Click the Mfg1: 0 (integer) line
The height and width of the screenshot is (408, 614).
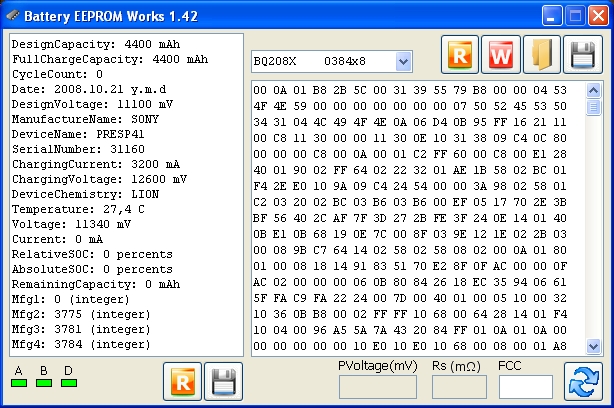tap(70, 299)
